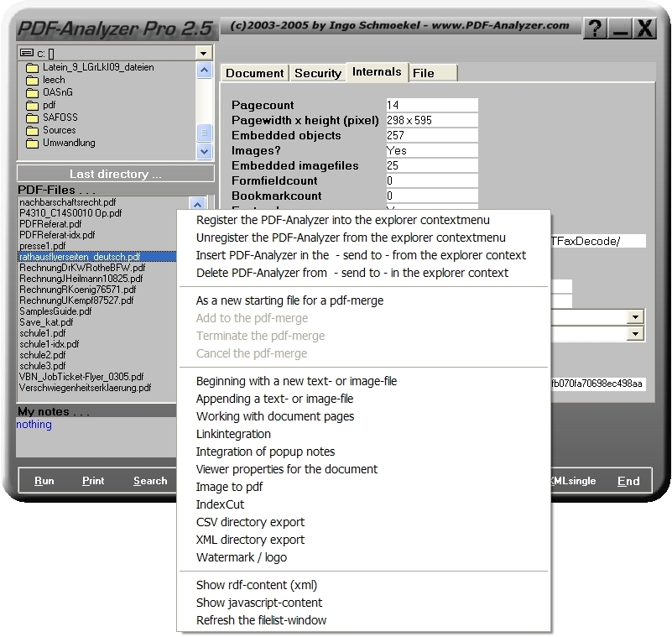Select PDFReferat-idx.pdf in file list
Screen dimensions: 672x637
click(57, 235)
